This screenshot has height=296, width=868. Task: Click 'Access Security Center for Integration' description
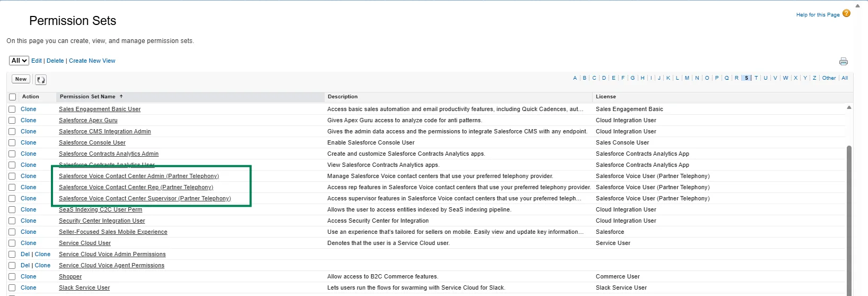coord(378,221)
